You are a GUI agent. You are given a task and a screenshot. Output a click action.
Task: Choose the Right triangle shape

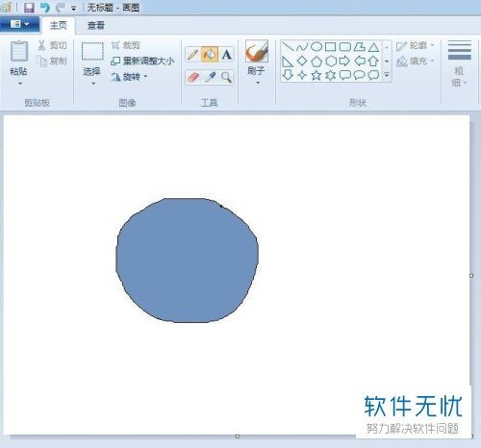pyautogui.click(x=288, y=62)
